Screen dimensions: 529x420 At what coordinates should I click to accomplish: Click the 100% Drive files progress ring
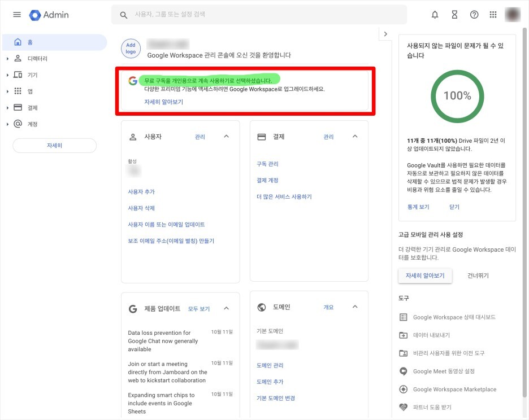[457, 96]
